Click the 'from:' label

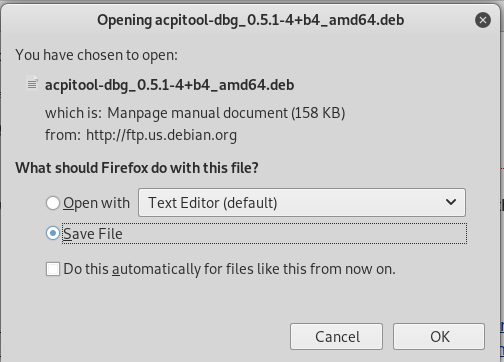[63, 135]
